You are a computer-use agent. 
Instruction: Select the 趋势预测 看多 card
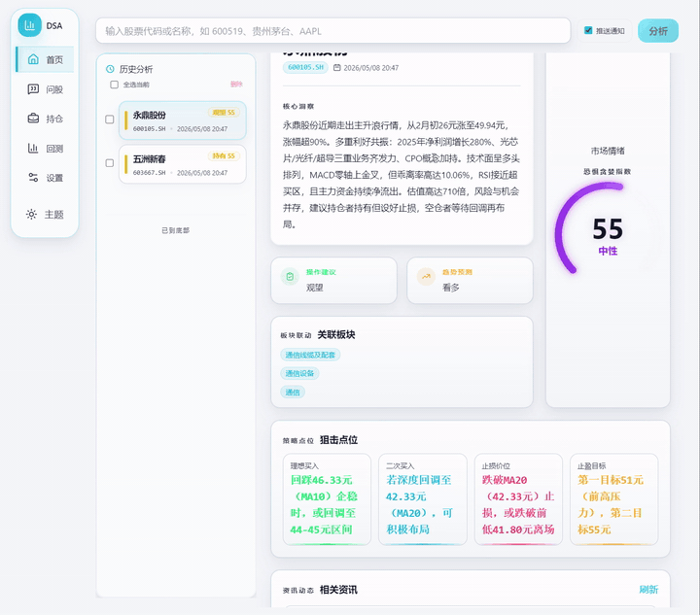(470, 281)
